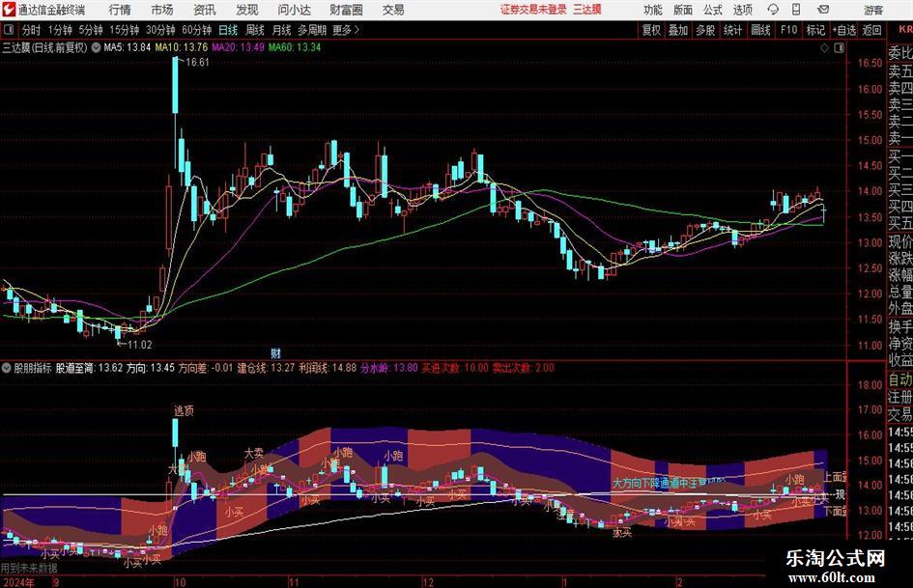Image resolution: width=913 pixels, height=588 pixels.
Task: Click MA20: 13.49 value label
Action: click(x=238, y=47)
